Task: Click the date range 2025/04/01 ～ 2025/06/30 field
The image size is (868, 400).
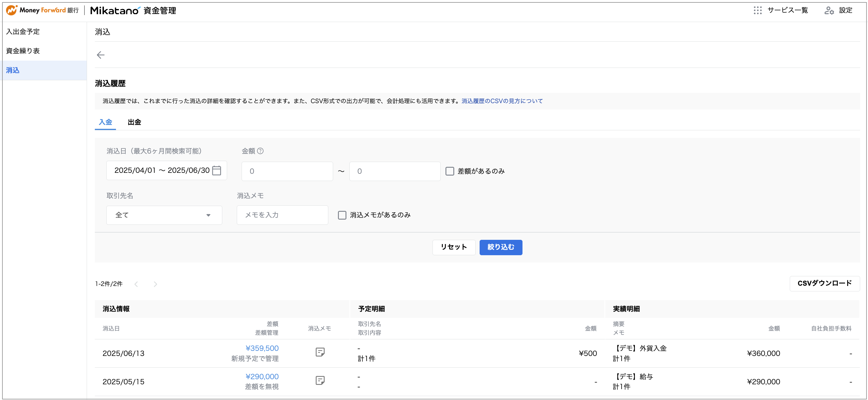Action: coord(166,170)
